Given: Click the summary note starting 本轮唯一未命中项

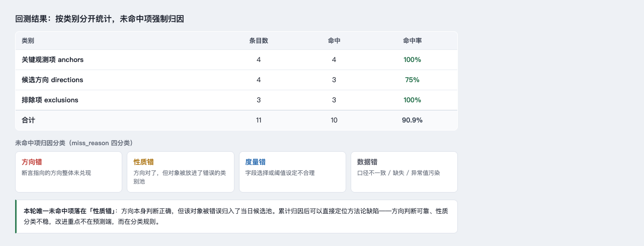Looking at the screenshot, I should tap(236, 216).
